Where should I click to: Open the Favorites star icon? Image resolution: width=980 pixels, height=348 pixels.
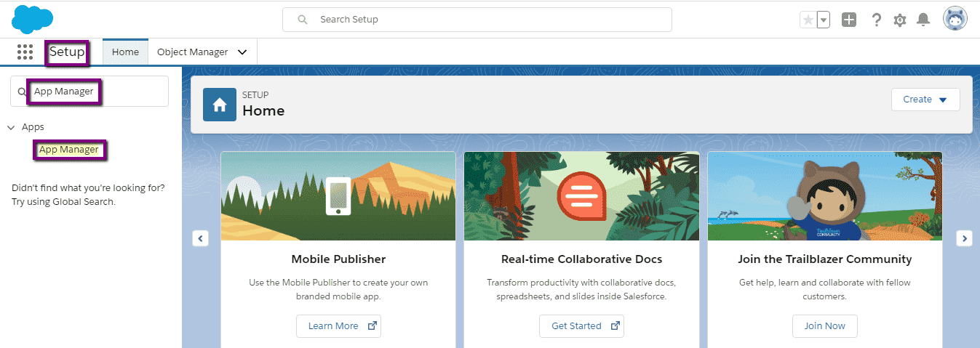pyautogui.click(x=808, y=20)
